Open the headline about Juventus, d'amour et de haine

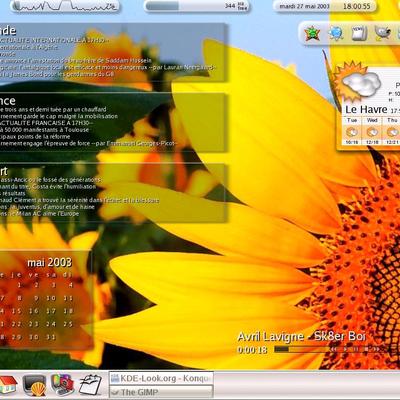tap(47, 207)
